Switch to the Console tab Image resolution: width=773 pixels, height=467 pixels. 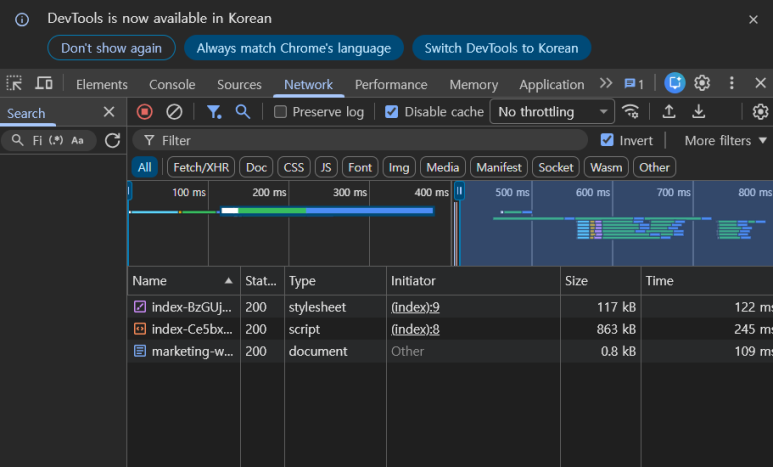click(172, 84)
